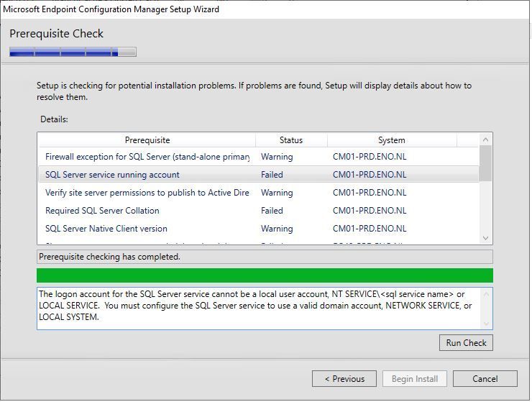Click the prerequisite list scroll down arrow
532x402 pixels.
coord(485,238)
